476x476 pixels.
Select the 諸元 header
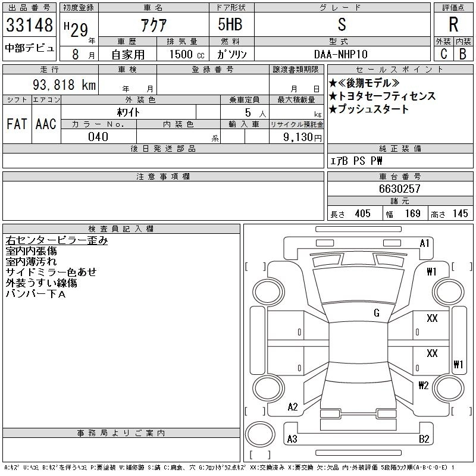coord(400,201)
